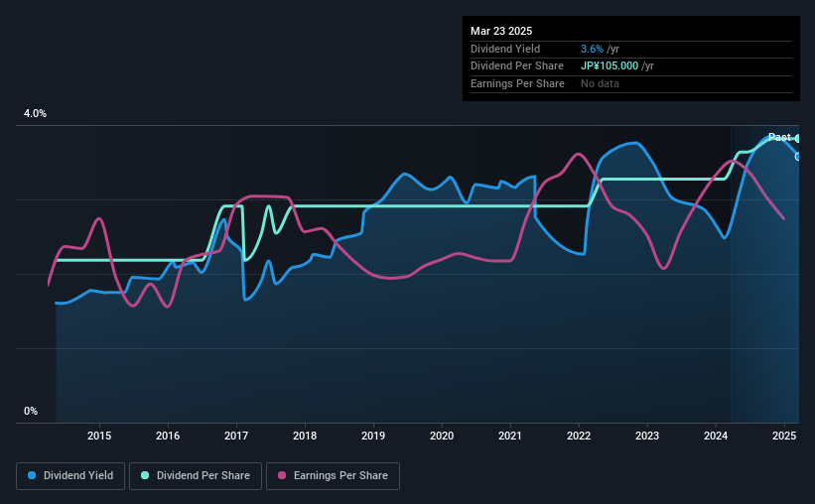Click the Past marker label
The image size is (815, 504).
[x=779, y=137]
